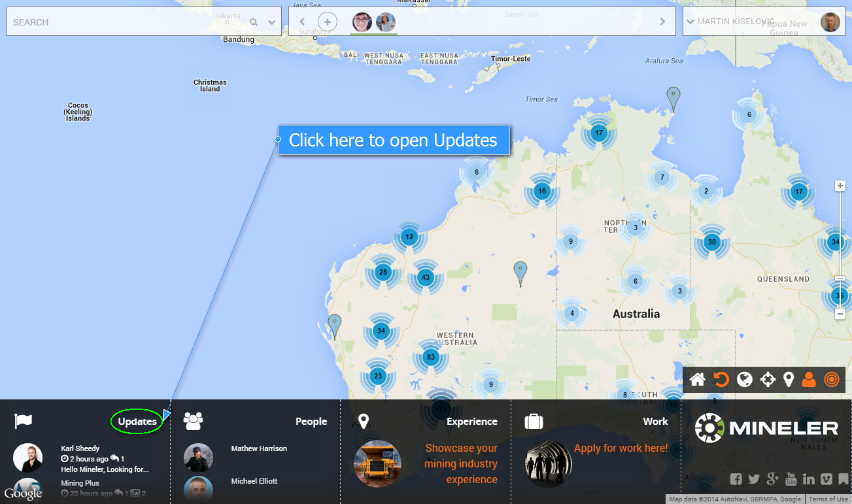Open the YouTube social icon
This screenshot has width=852, height=504.
point(791,479)
